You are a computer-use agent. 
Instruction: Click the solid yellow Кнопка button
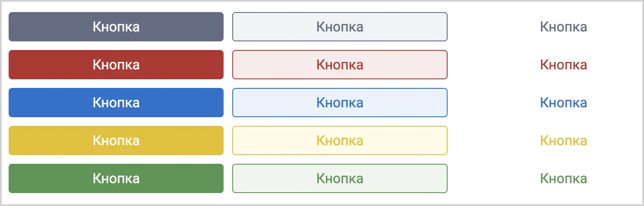[x=116, y=140]
